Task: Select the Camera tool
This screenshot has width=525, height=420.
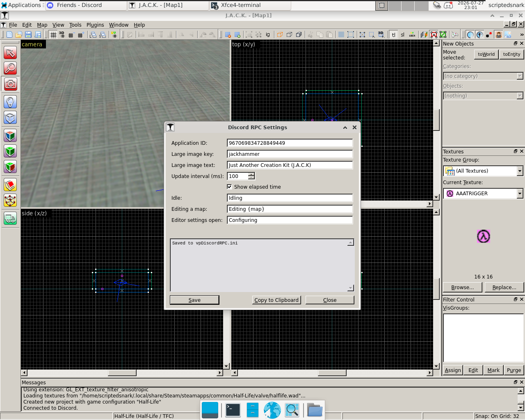Action: (10, 84)
